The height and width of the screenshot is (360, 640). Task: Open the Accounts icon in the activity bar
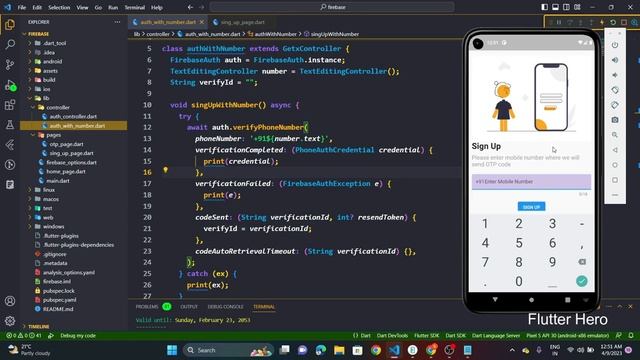[10, 301]
